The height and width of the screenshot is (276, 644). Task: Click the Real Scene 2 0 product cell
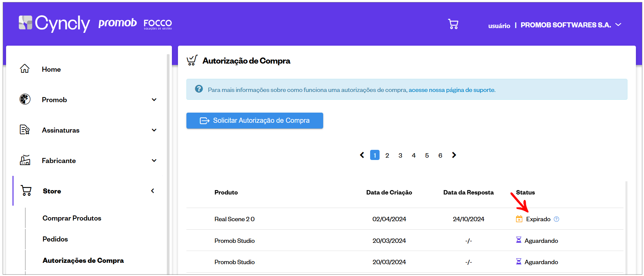pyautogui.click(x=235, y=219)
